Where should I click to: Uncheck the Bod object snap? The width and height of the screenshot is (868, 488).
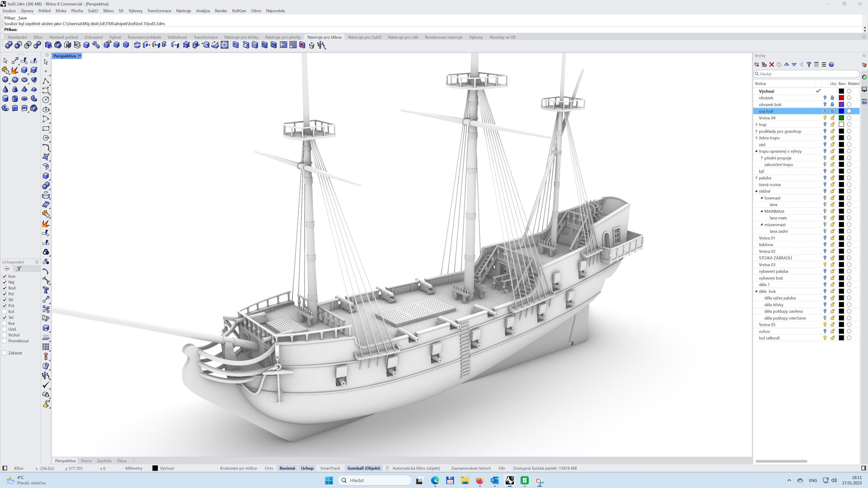pos(4,288)
